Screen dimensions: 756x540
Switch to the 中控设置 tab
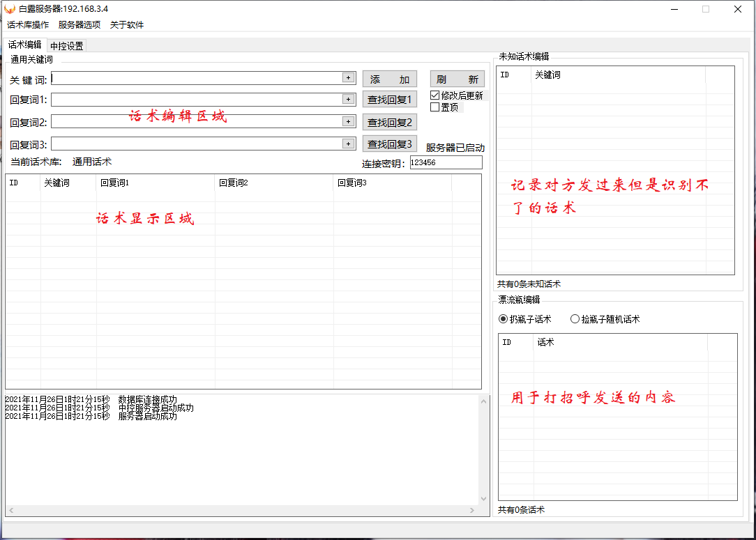click(66, 46)
